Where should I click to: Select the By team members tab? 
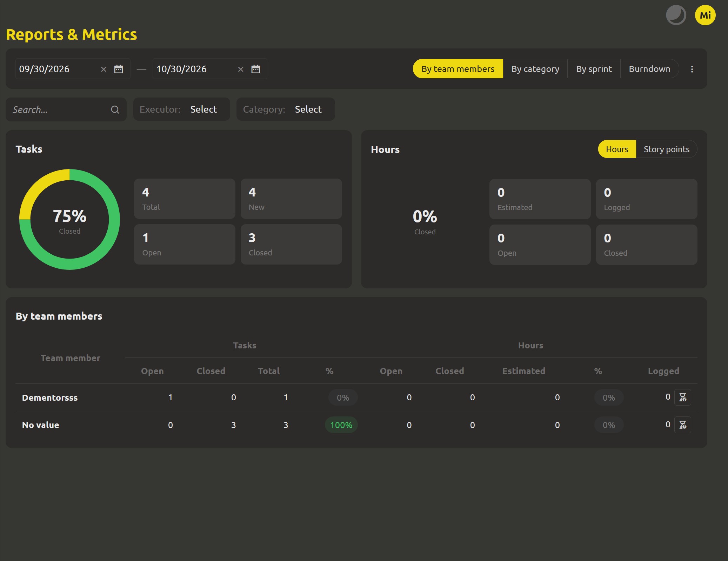click(458, 69)
